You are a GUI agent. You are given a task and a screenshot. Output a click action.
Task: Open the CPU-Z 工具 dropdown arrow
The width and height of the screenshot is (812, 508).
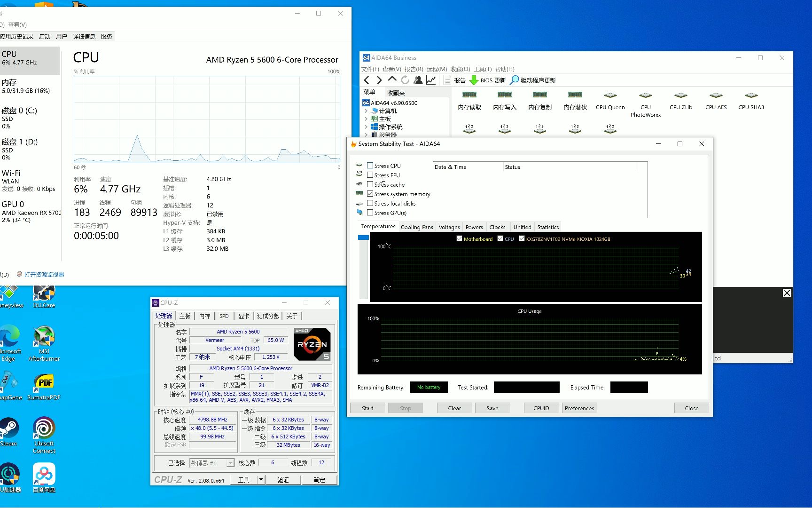point(261,480)
